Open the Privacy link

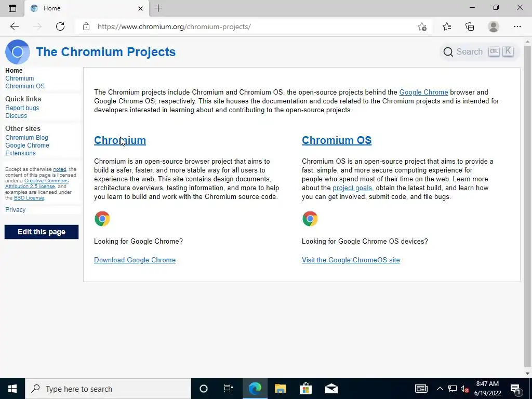(x=15, y=210)
